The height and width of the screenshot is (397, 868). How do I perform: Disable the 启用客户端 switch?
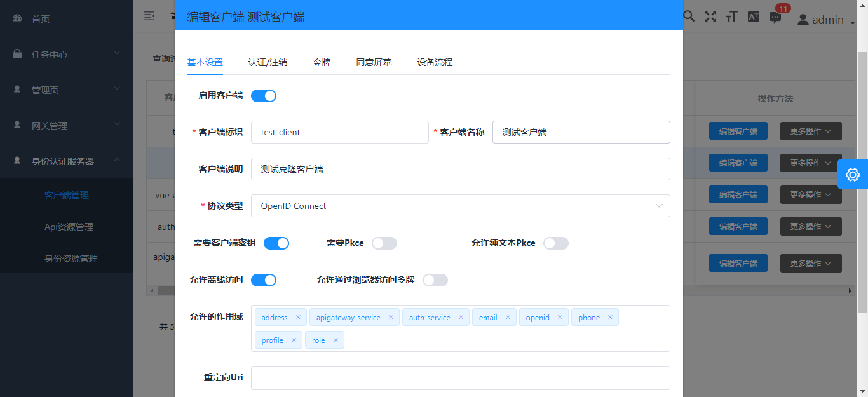coord(264,96)
